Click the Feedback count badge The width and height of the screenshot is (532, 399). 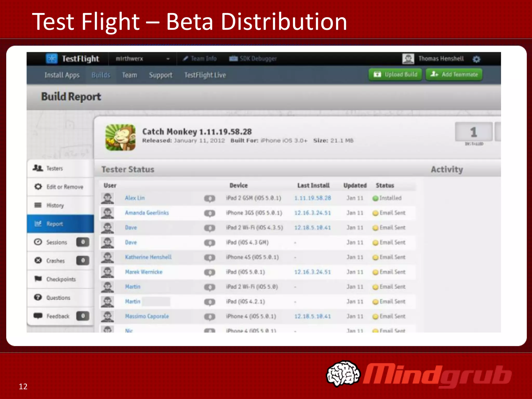point(83,316)
